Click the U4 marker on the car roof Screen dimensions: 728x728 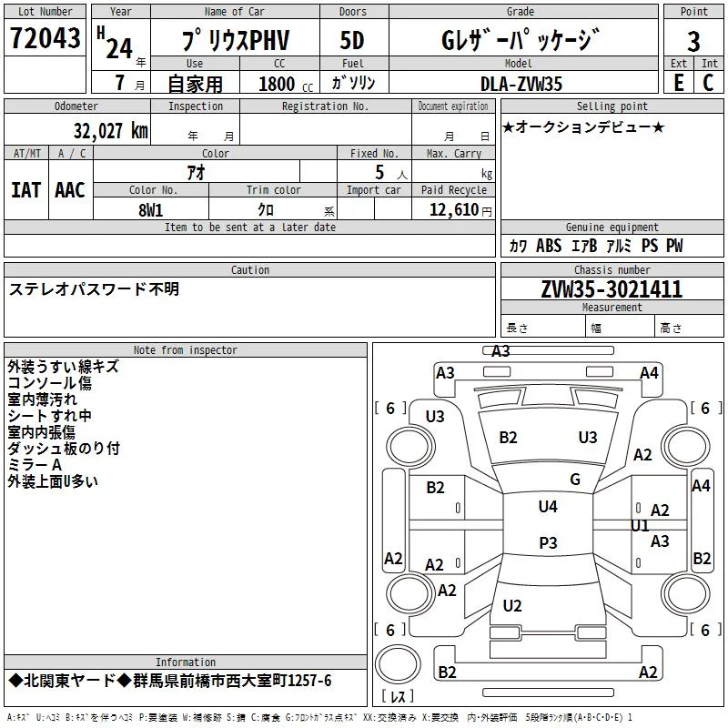coord(547,507)
